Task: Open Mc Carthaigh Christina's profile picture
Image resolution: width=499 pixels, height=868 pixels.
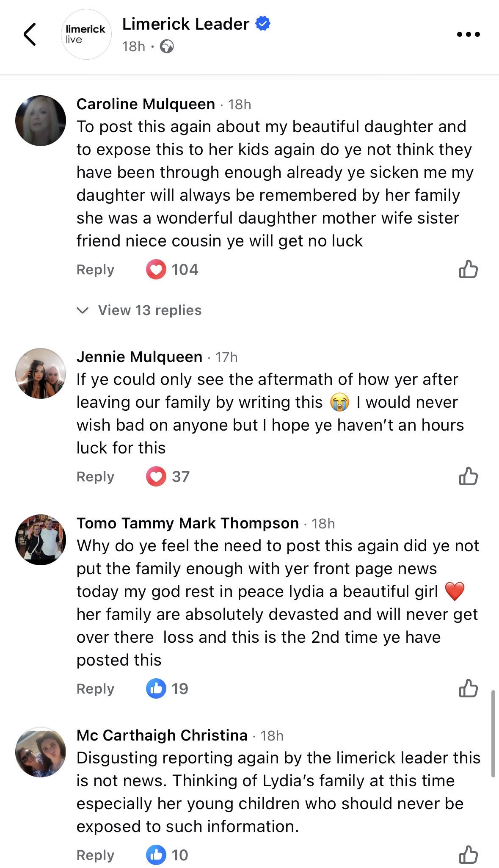Action: click(41, 752)
